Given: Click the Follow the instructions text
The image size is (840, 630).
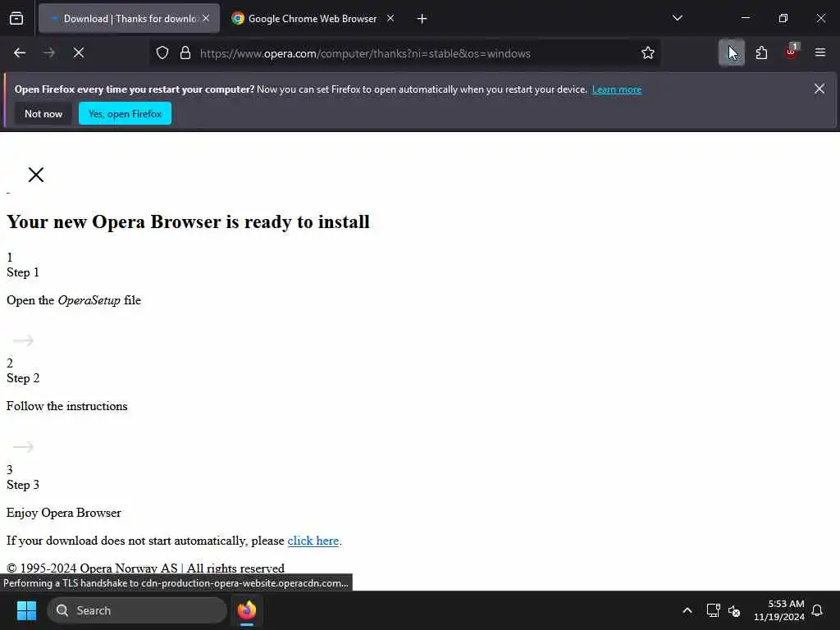Looking at the screenshot, I should coord(67,406).
